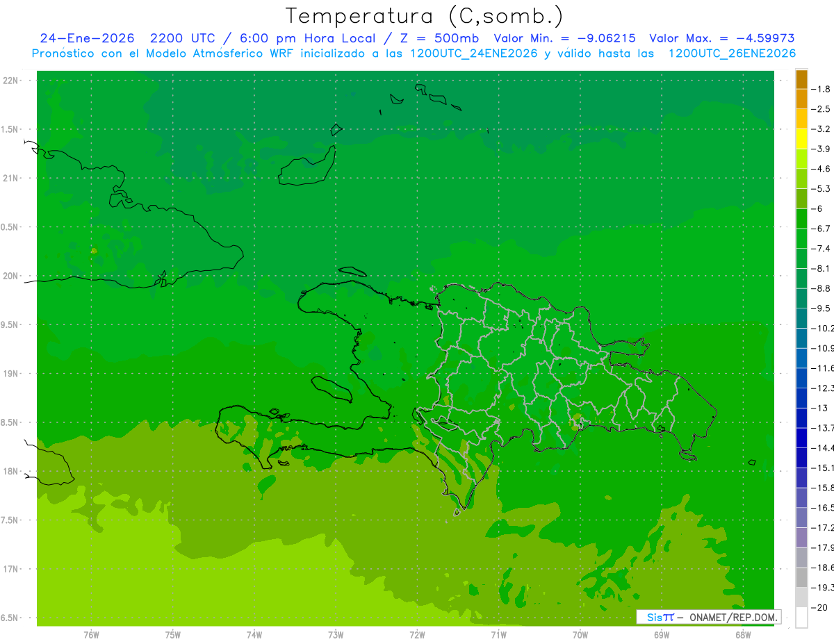Click the '74W' longitude label
The width and height of the screenshot is (834, 644).
(254, 635)
